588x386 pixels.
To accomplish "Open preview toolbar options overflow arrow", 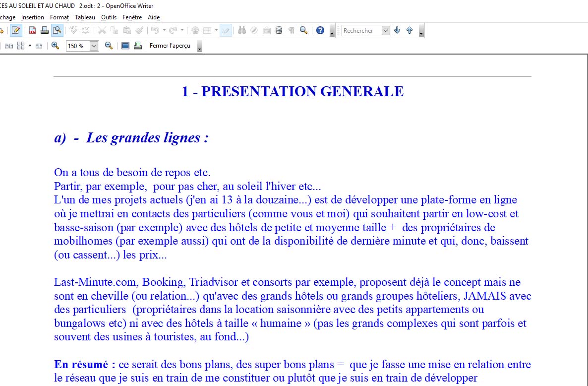I will (x=199, y=46).
